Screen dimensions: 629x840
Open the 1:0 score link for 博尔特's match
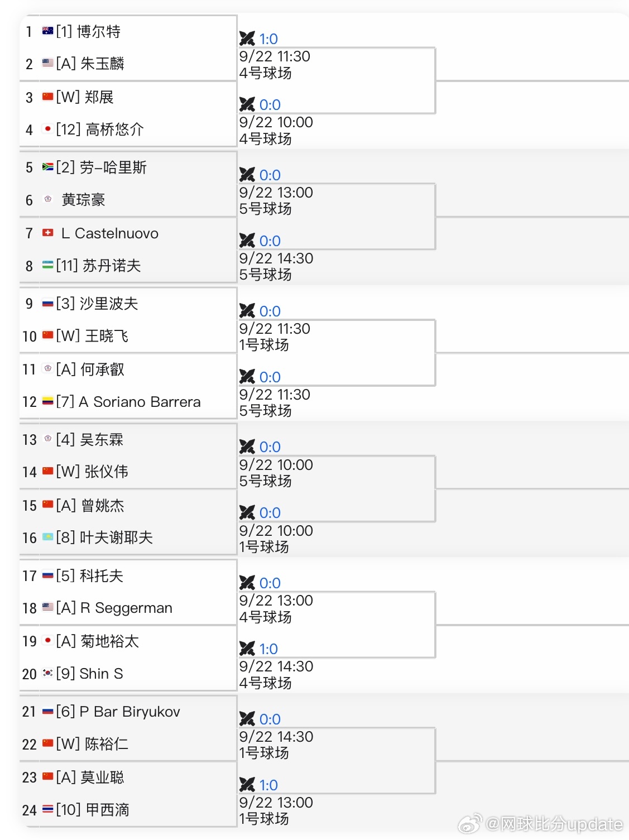(x=268, y=39)
